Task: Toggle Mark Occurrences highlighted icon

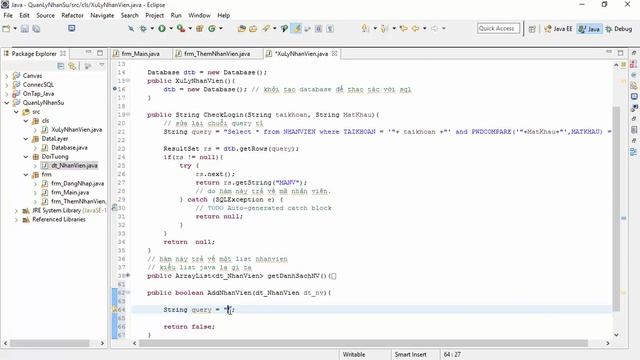Action: coord(297,29)
